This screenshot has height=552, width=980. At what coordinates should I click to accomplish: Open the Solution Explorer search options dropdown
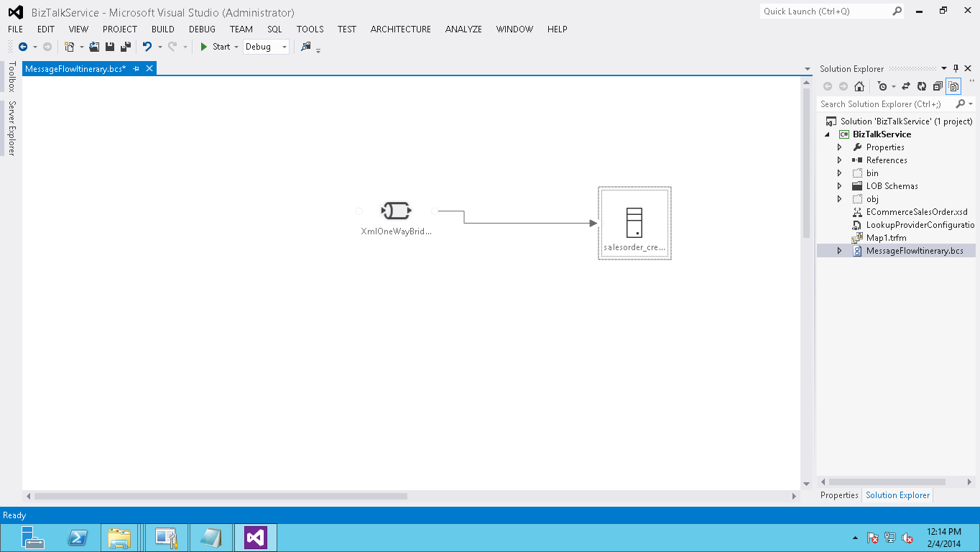pos(971,104)
